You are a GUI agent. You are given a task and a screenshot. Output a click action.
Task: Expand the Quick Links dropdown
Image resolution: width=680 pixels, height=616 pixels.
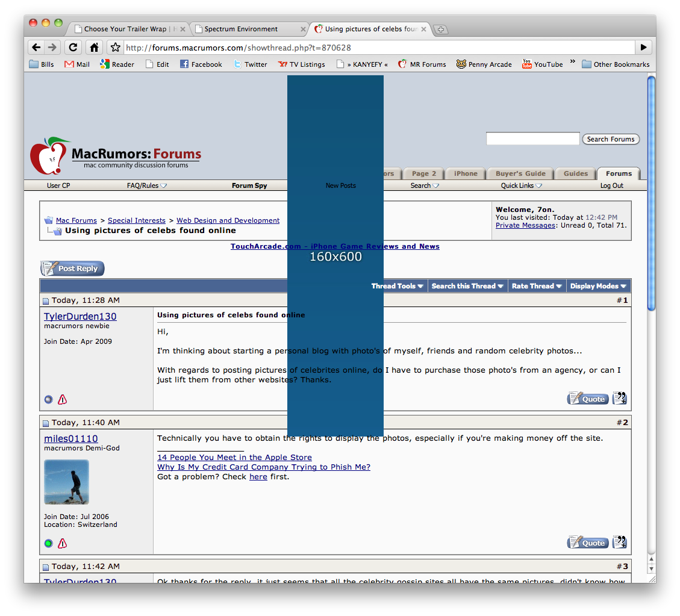521,185
